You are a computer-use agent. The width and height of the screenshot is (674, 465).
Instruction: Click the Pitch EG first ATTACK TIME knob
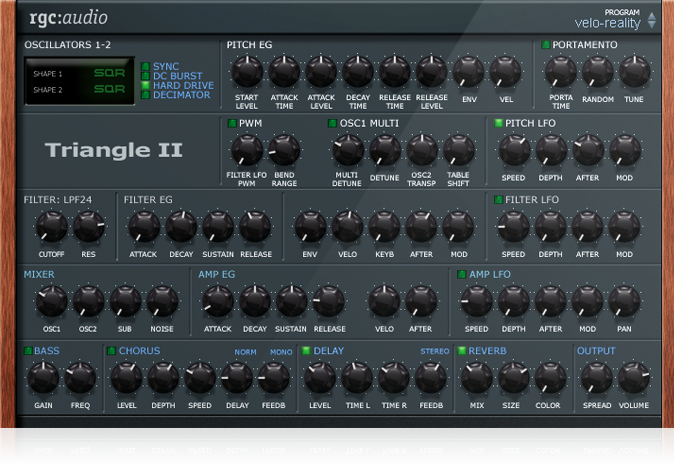tap(284, 72)
